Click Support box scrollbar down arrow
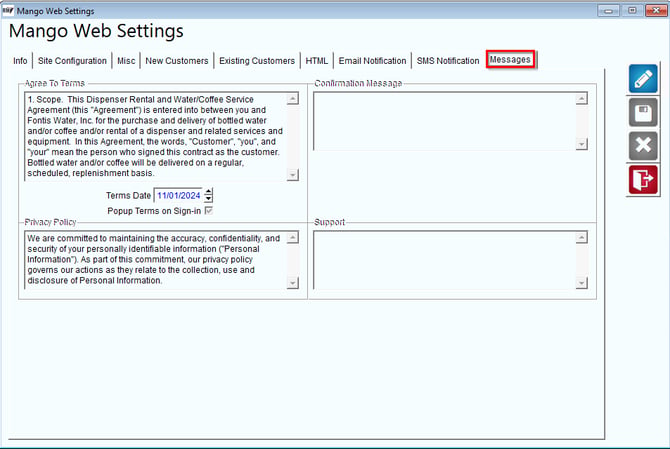 coord(582,283)
